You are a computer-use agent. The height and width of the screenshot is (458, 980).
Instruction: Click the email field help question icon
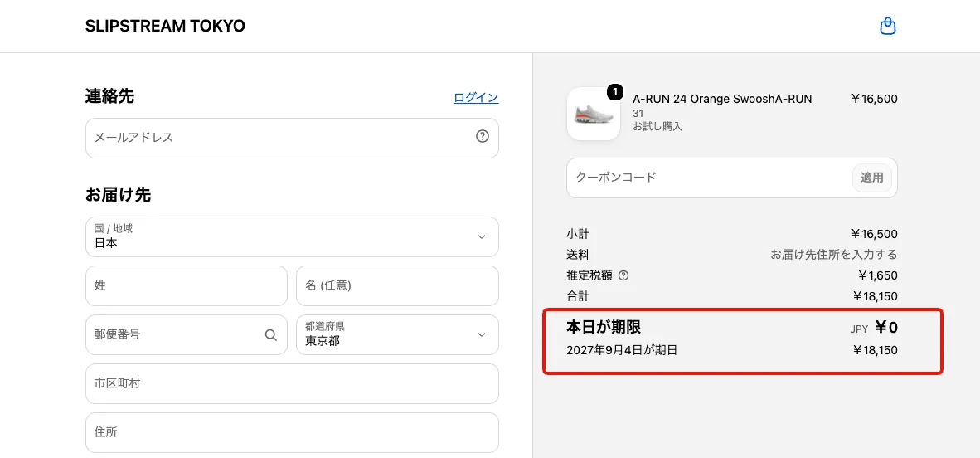pyautogui.click(x=482, y=136)
